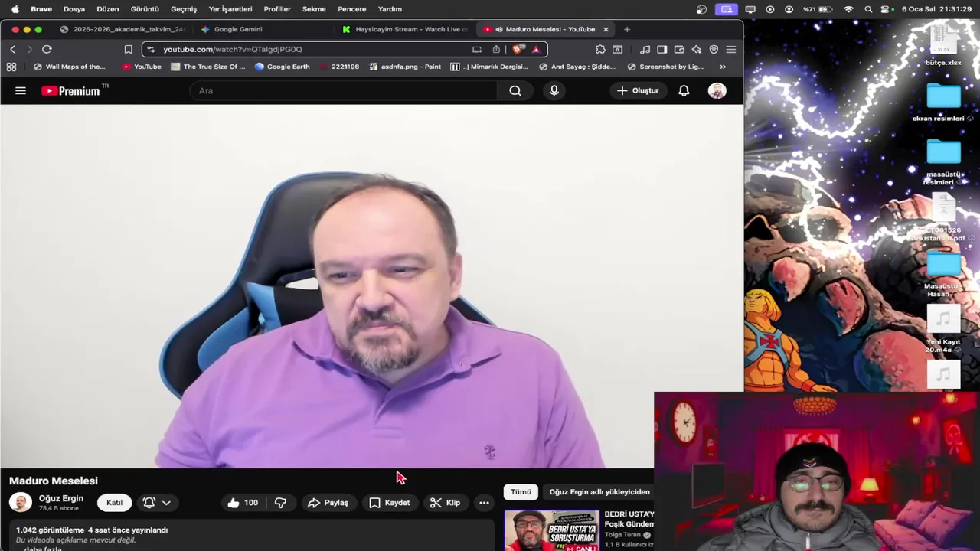Image resolution: width=980 pixels, height=551 pixels.
Task: Open the three-dot more actions menu
Action: 484,503
